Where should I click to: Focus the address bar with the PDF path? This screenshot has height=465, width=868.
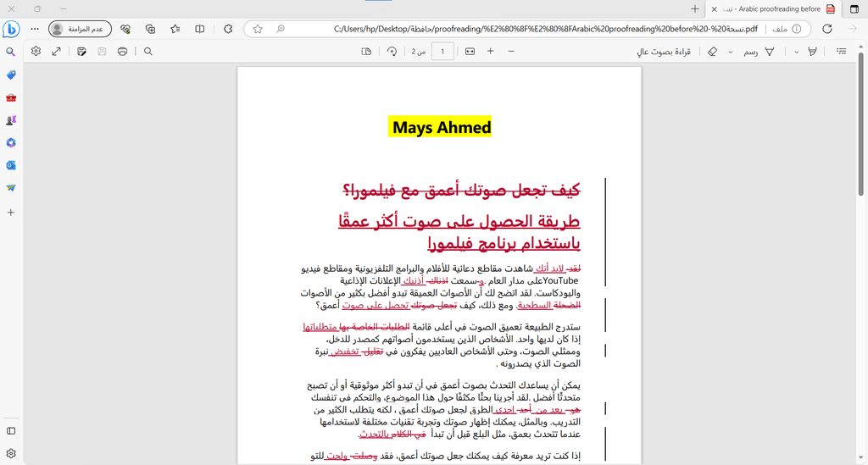[545, 29]
